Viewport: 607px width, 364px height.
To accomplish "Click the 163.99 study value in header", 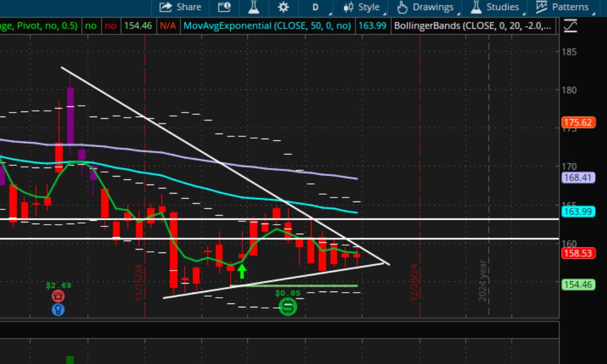I will pyautogui.click(x=373, y=26).
